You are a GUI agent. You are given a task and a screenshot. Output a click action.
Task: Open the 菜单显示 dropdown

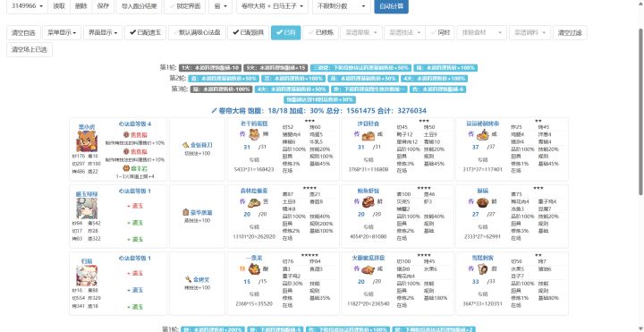pos(62,32)
